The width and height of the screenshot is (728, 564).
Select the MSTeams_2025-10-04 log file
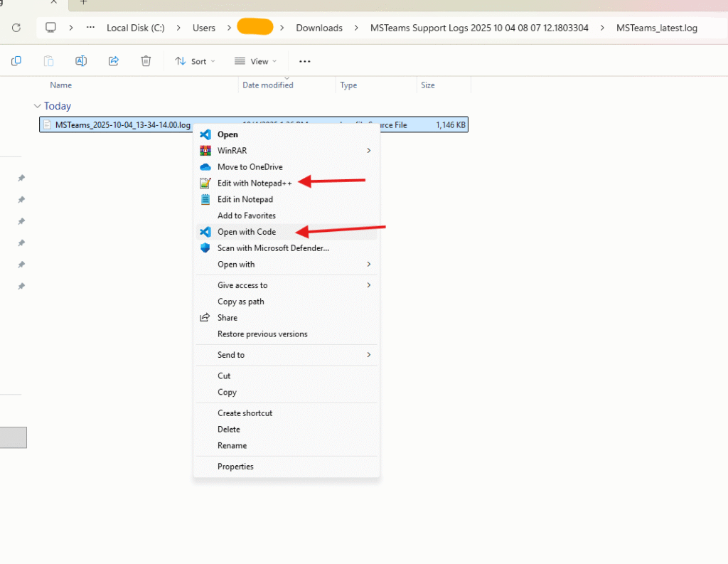(122, 125)
